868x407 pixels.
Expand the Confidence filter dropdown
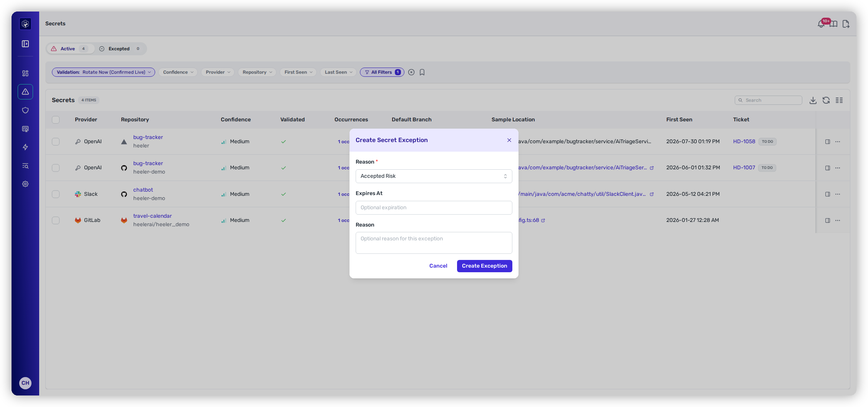178,72
